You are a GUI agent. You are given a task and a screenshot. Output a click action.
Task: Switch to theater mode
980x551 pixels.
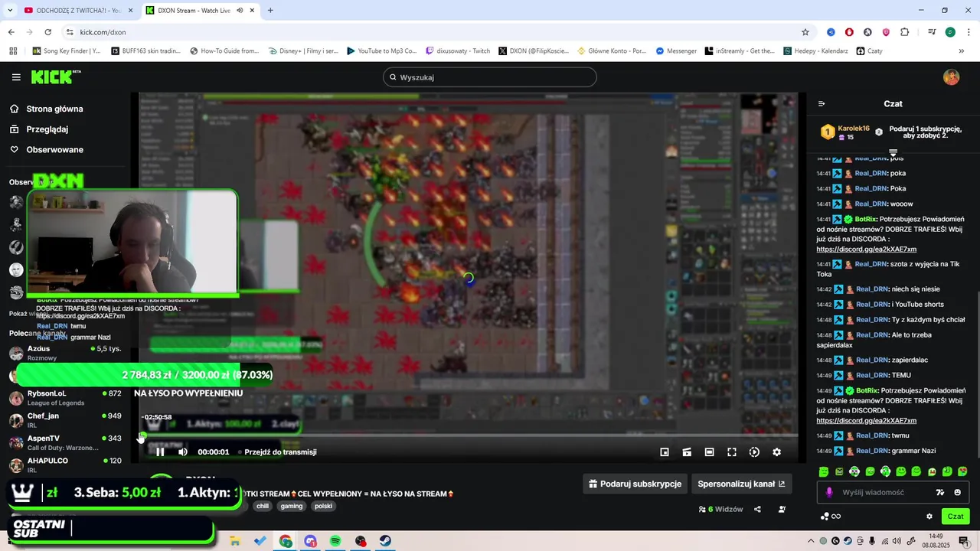[x=709, y=452]
